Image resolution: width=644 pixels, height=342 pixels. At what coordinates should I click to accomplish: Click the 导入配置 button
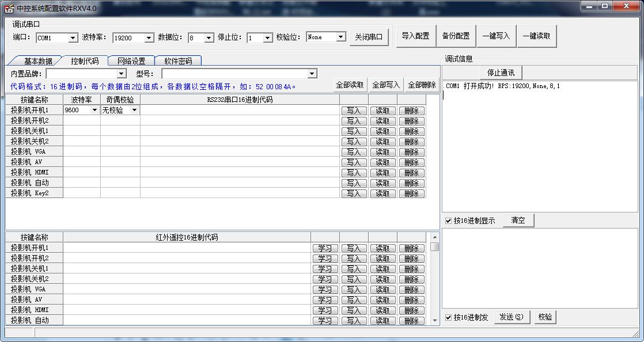pyautogui.click(x=415, y=36)
